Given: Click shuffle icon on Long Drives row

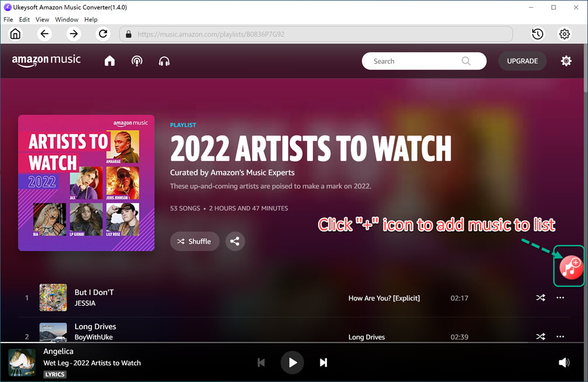Looking at the screenshot, I should pyautogui.click(x=540, y=336).
